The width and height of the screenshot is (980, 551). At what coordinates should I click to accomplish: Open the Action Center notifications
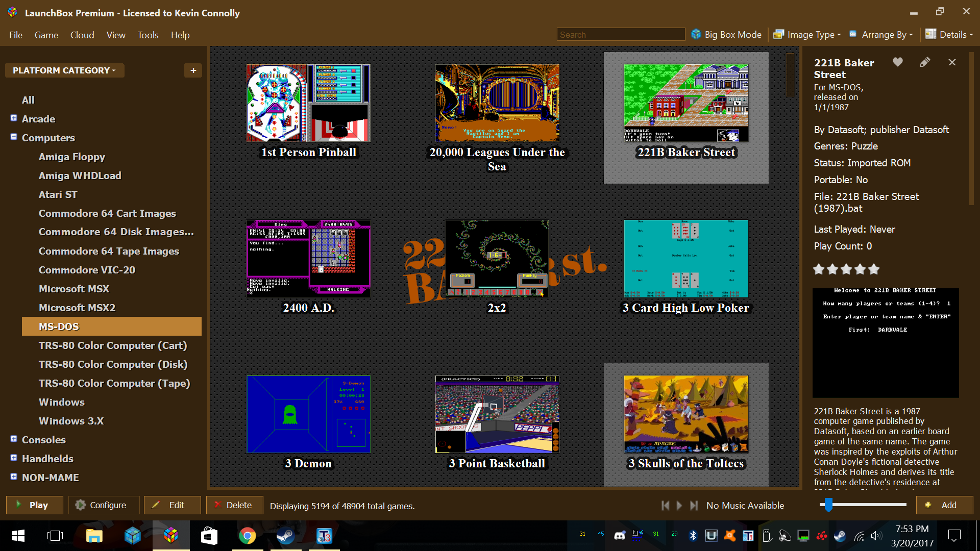(x=954, y=536)
